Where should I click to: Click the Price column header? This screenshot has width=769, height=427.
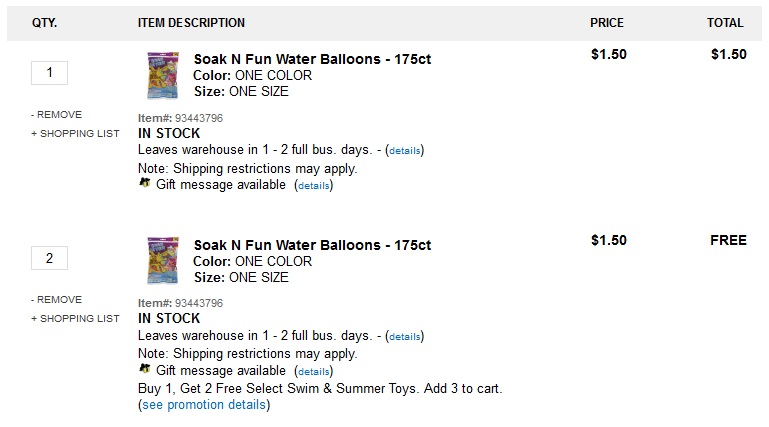click(x=607, y=23)
